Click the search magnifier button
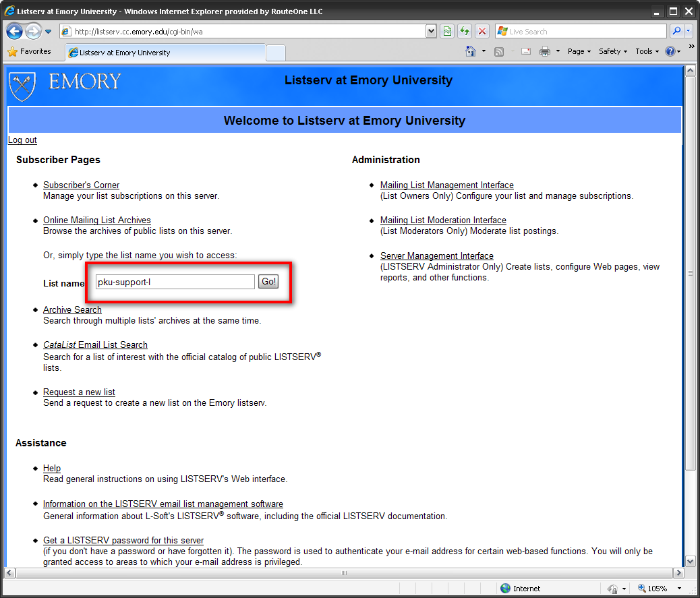Viewport: 700px width, 598px height. click(x=676, y=31)
